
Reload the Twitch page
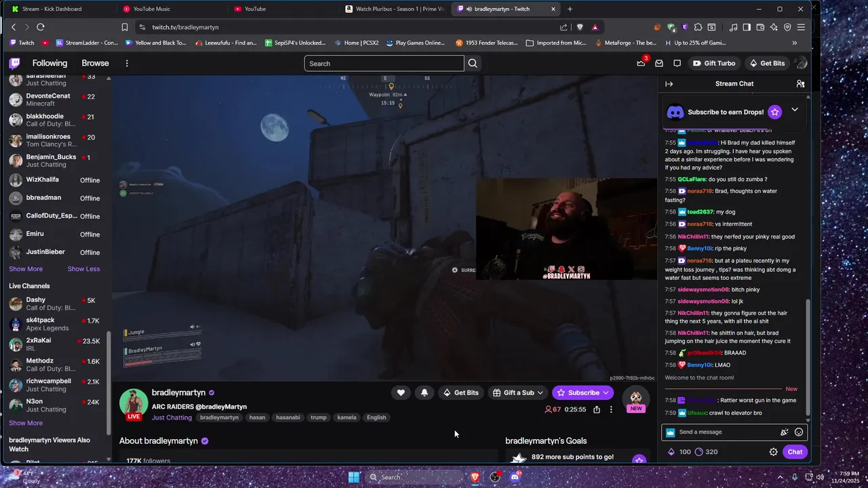pos(41,27)
